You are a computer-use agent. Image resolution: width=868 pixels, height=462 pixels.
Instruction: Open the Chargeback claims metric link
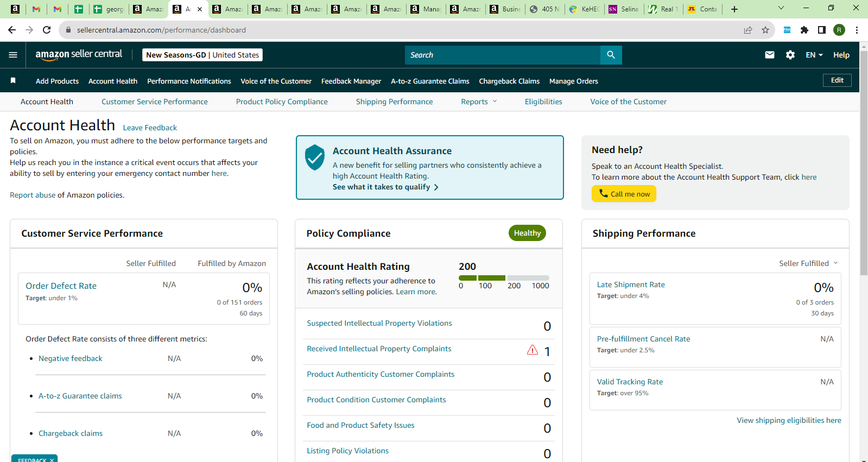(x=71, y=433)
